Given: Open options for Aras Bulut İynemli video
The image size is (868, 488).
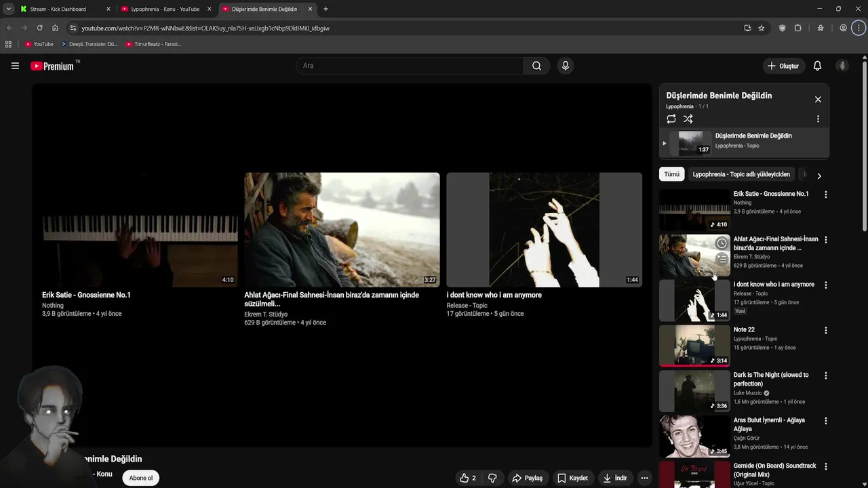Looking at the screenshot, I should click(x=825, y=421).
